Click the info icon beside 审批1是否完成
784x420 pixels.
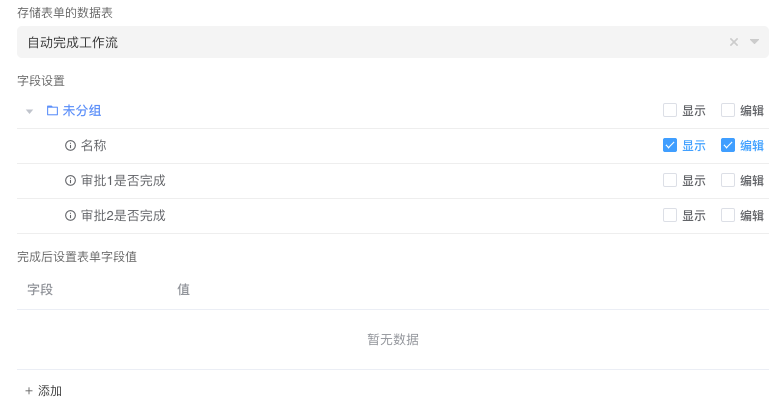coord(70,181)
